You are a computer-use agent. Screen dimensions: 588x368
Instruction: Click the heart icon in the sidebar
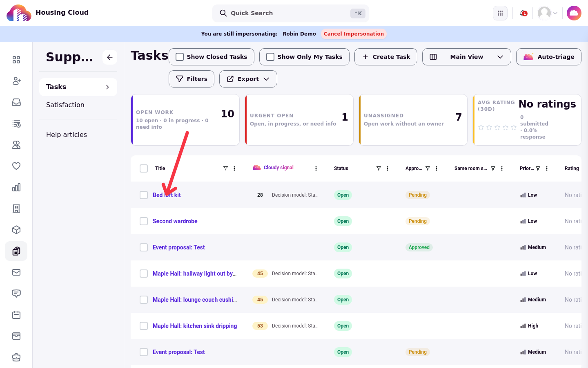(x=16, y=166)
